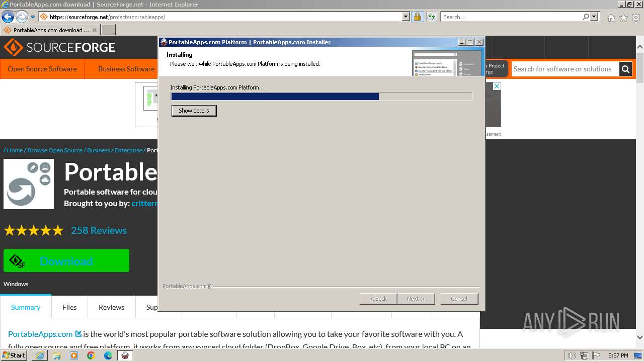Click the Enterprise breadcrumb link
The height and width of the screenshot is (362, 644).
[128, 150]
